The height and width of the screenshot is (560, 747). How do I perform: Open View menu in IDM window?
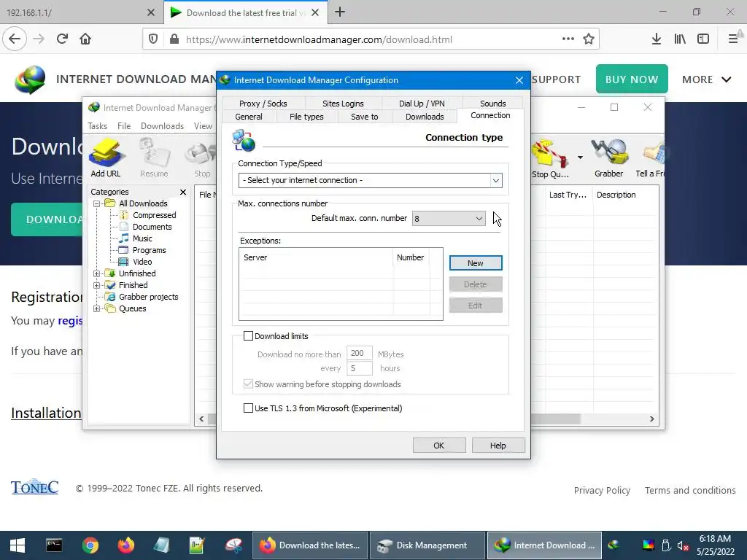point(203,126)
